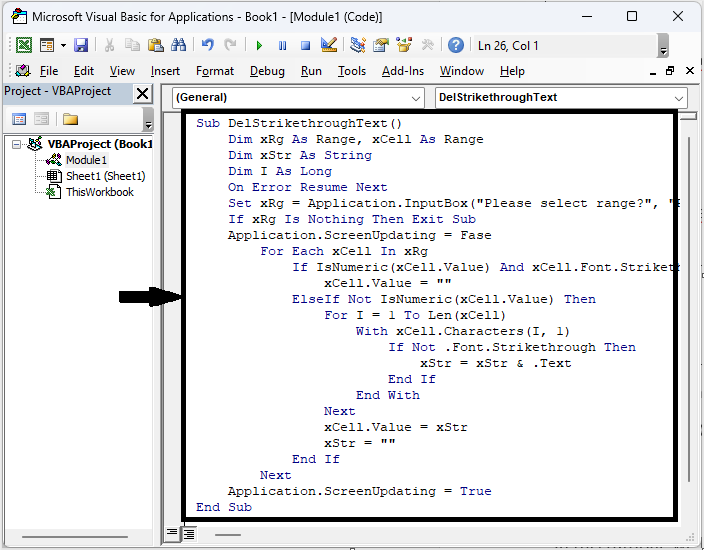Click the code window split bar handle
This screenshot has height=550, width=704.
[688, 117]
